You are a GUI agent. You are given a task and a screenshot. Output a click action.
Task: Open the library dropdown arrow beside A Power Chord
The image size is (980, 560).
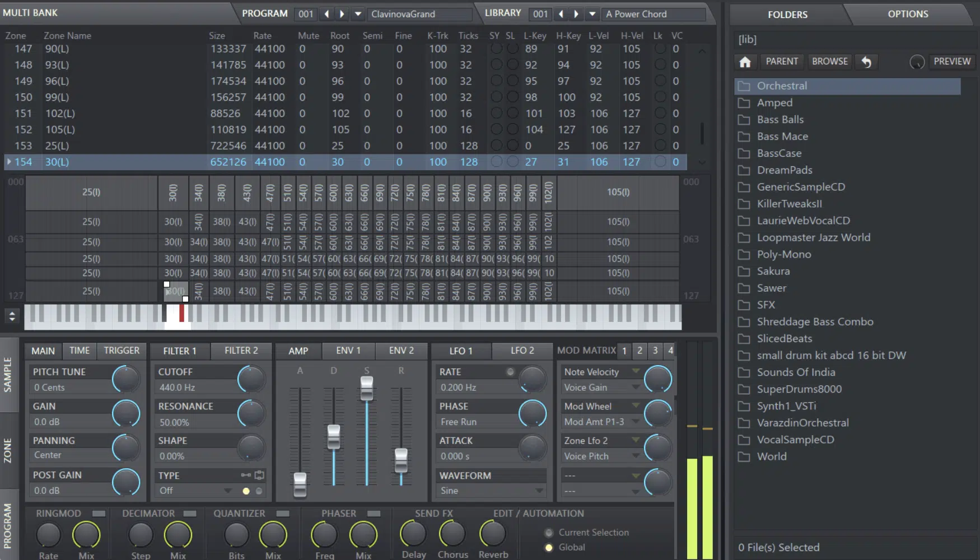[592, 14]
